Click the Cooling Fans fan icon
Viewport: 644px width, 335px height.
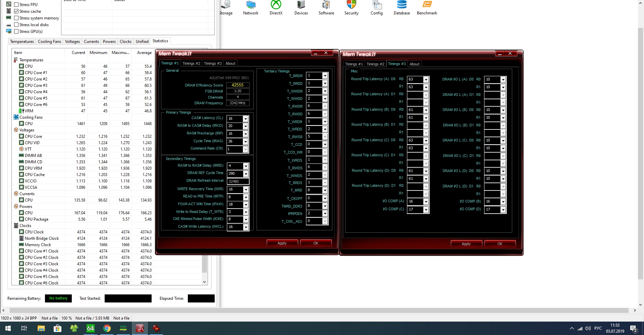pyautogui.click(x=16, y=117)
